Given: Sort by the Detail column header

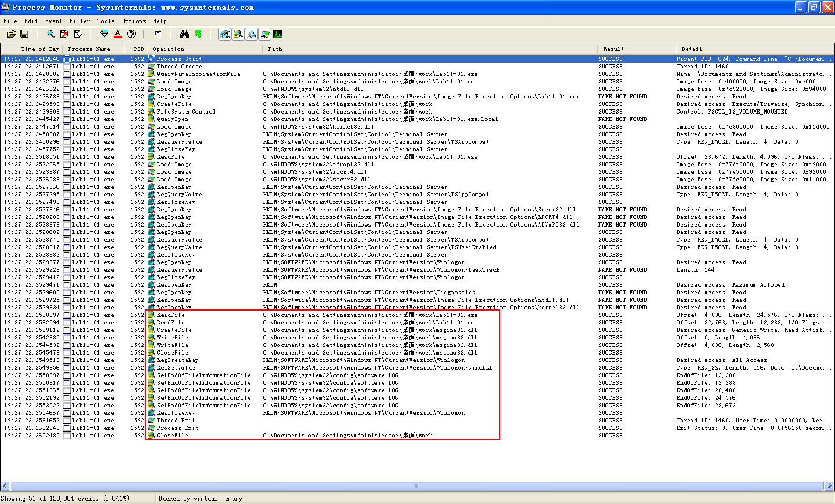Looking at the screenshot, I should (x=755, y=49).
